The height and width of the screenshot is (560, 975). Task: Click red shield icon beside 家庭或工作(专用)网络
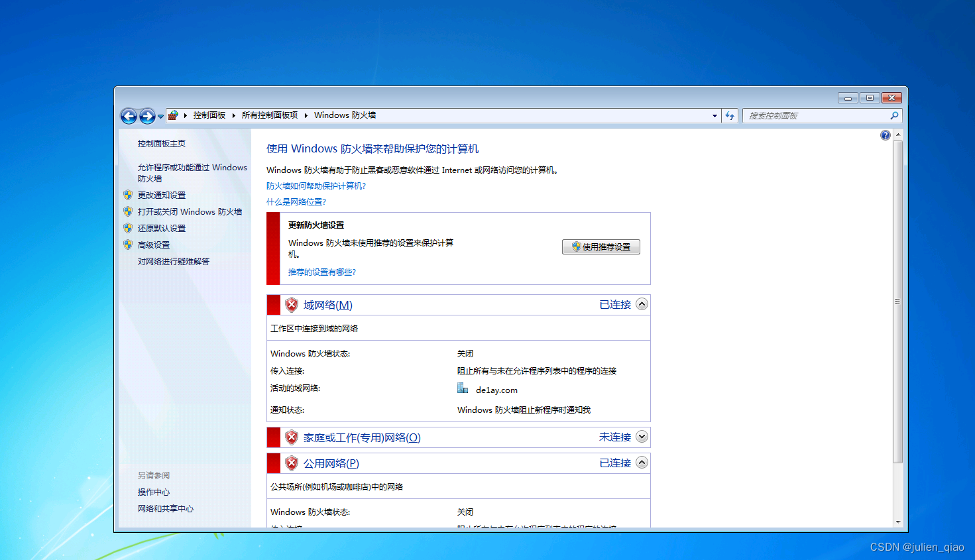click(292, 437)
